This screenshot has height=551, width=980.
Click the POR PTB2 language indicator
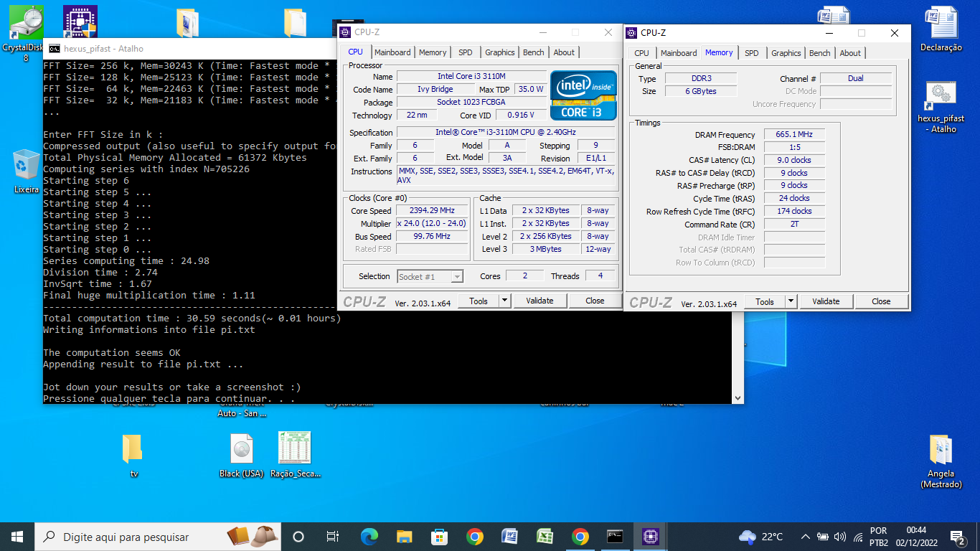(879, 537)
